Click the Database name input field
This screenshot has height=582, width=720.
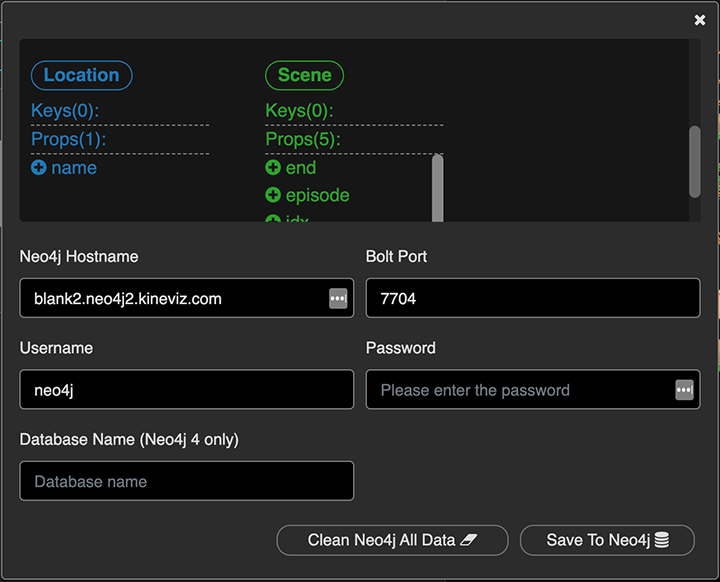[x=186, y=481]
